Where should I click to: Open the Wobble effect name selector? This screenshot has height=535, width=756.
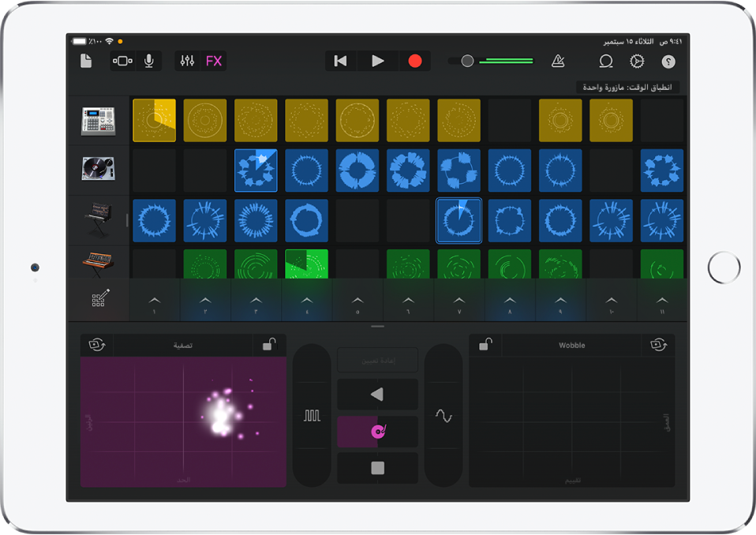pyautogui.click(x=571, y=345)
